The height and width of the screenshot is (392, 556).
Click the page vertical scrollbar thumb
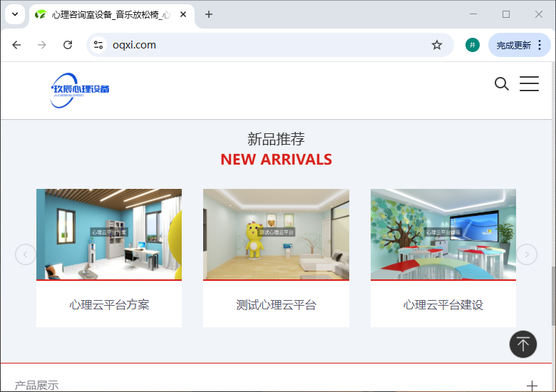point(554,296)
